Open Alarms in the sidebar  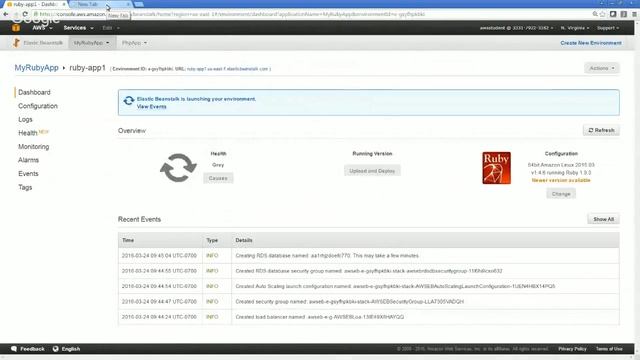28,160
